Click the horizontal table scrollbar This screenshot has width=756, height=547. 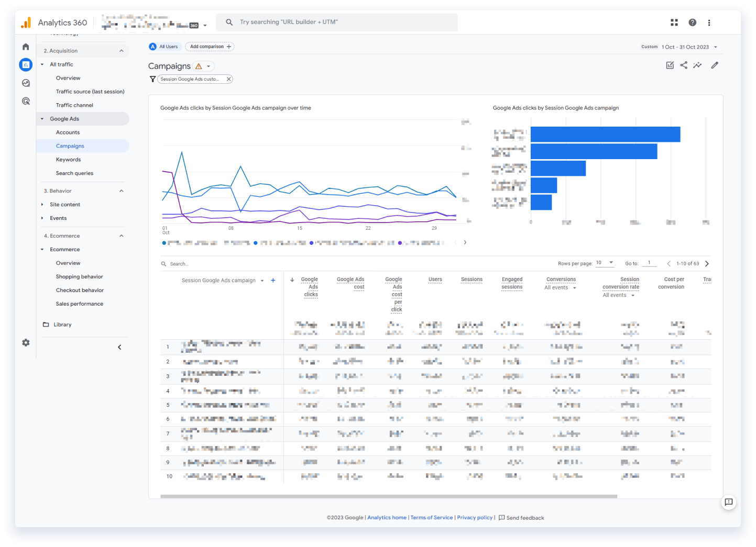pos(389,496)
